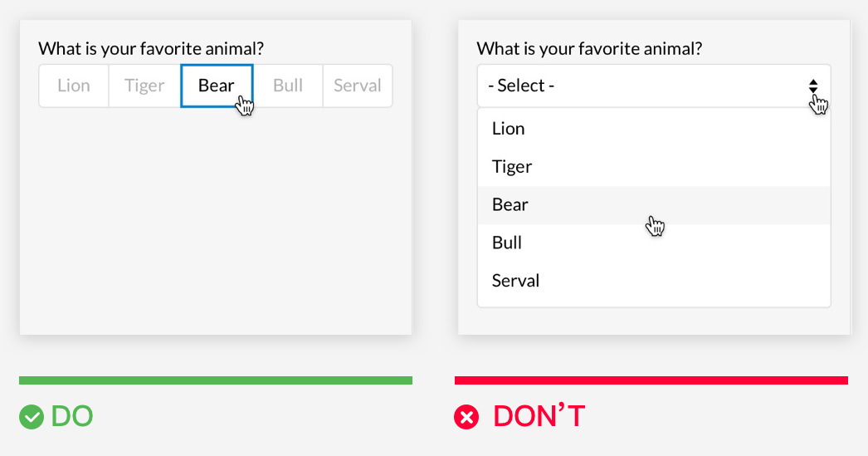This screenshot has height=456, width=868.
Task: Click the question label above Select dropdown
Action: [x=589, y=49]
